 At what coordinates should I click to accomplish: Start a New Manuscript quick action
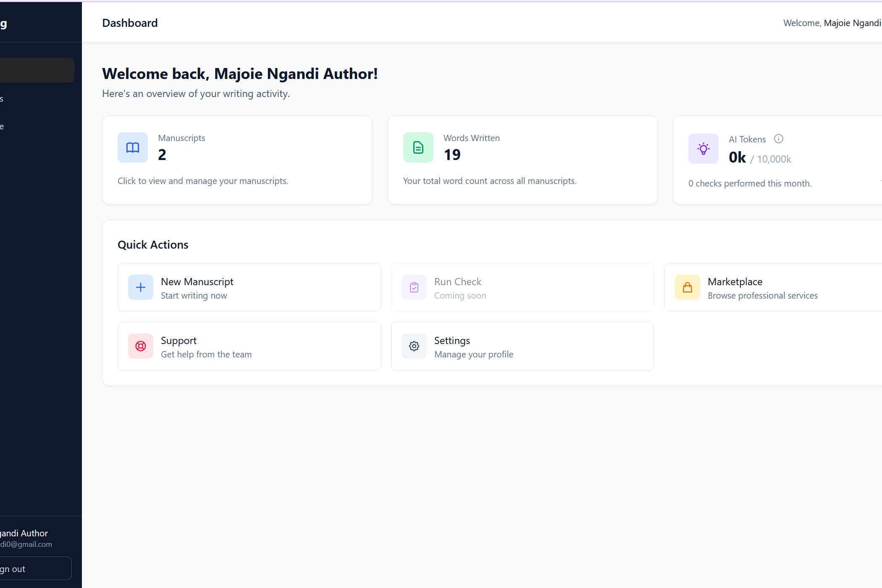(x=249, y=287)
